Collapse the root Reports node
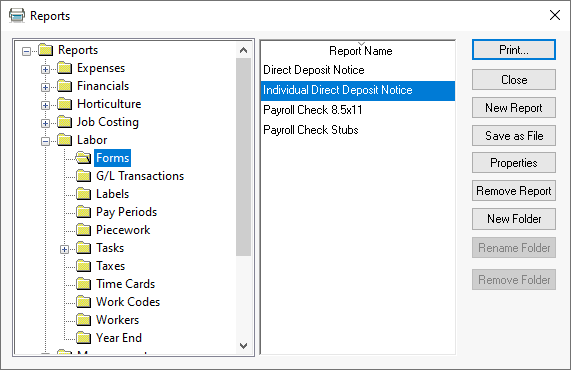This screenshot has height=370, width=571. point(26,51)
